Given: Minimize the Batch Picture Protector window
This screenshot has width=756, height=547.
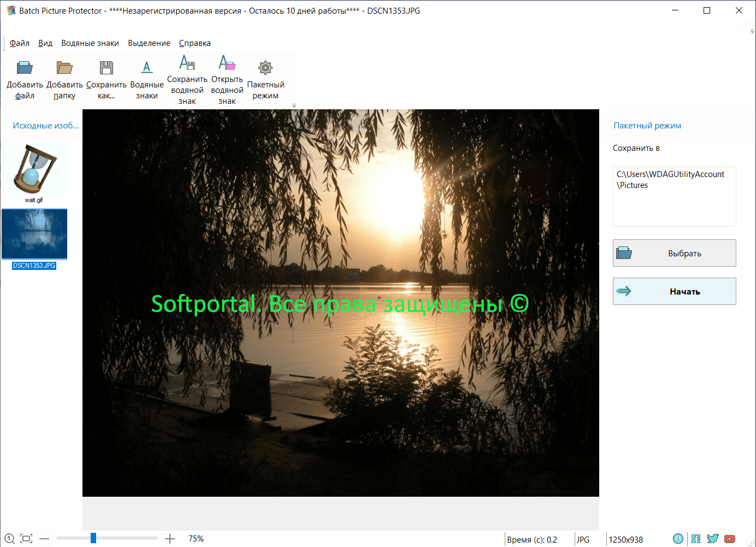Looking at the screenshot, I should [675, 10].
